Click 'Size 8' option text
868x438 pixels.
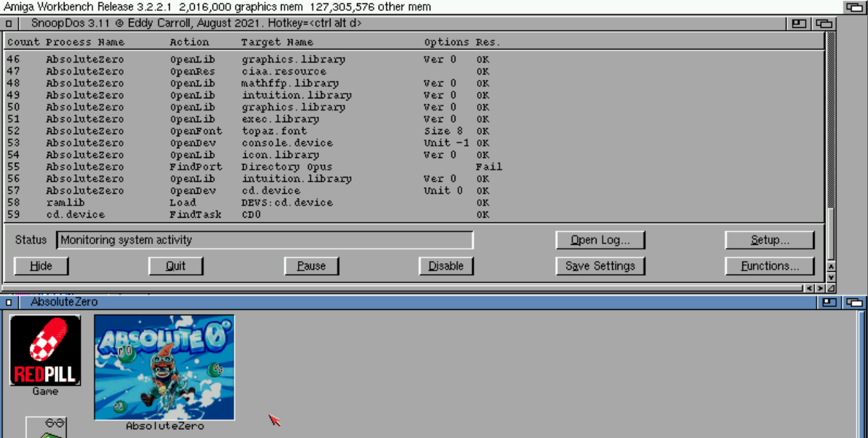point(443,132)
